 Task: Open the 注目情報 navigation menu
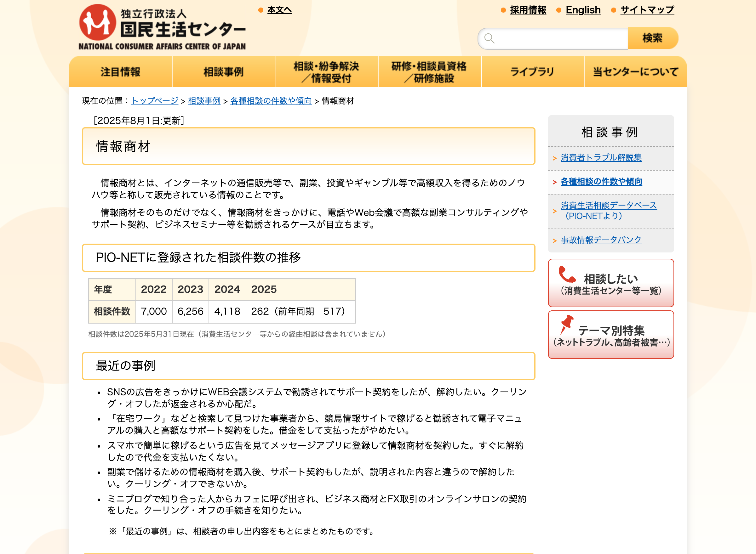point(120,72)
